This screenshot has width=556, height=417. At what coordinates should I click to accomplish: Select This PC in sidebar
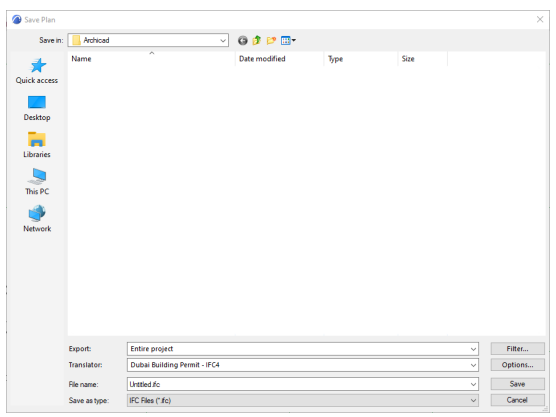37,182
